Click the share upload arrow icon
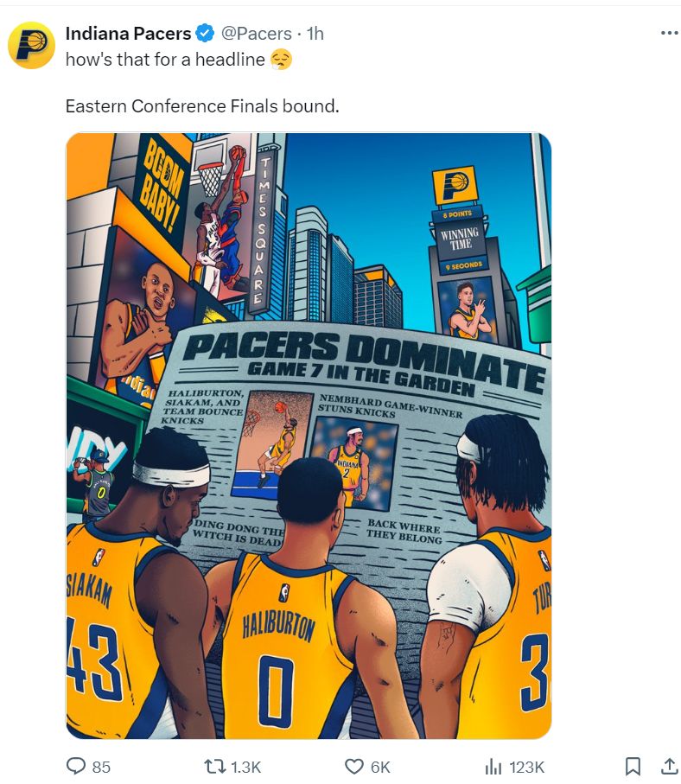The image size is (681, 784). [x=669, y=766]
